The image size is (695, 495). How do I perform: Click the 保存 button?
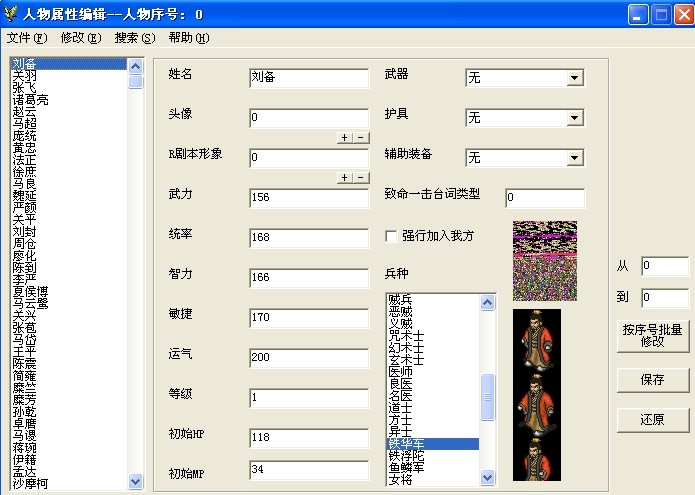tap(652, 380)
